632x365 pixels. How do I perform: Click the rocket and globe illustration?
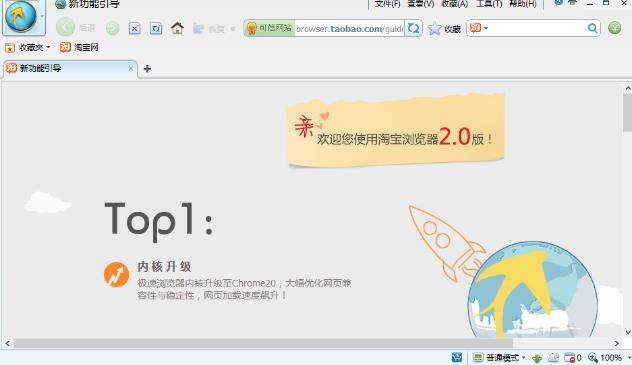(504, 272)
